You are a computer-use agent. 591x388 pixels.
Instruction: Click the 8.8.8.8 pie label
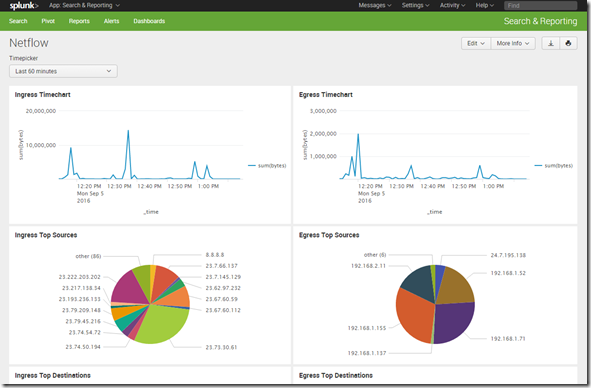215,255
